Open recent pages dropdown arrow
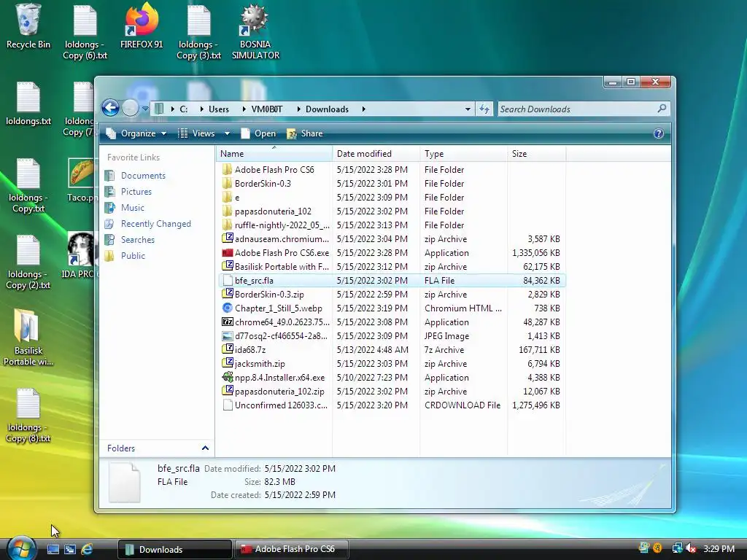Screen dimensions: 747x560 tap(145, 109)
